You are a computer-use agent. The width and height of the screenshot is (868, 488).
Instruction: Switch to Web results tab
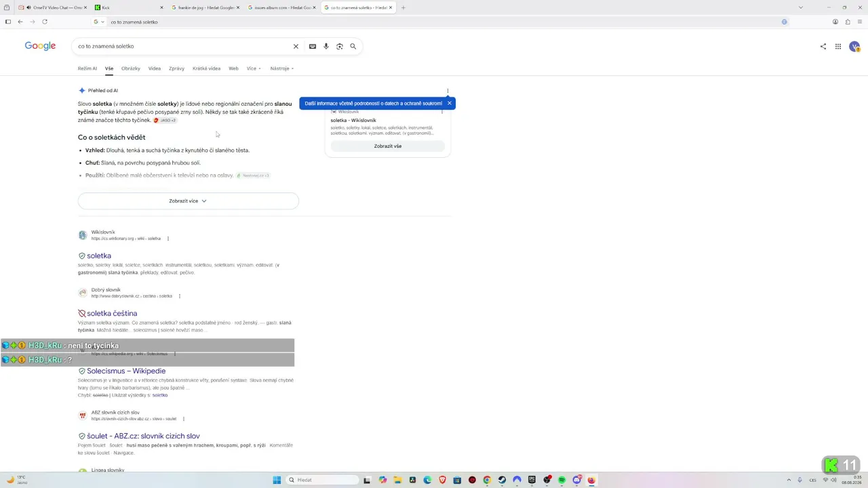coord(233,68)
